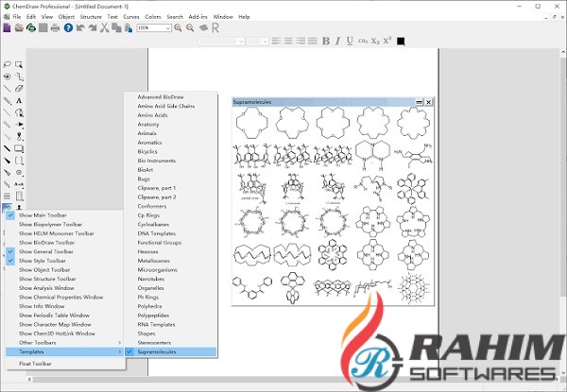Viewport: 567px width, 392px height.
Task: Pick the bold bond tool
Action: pos(7,148)
